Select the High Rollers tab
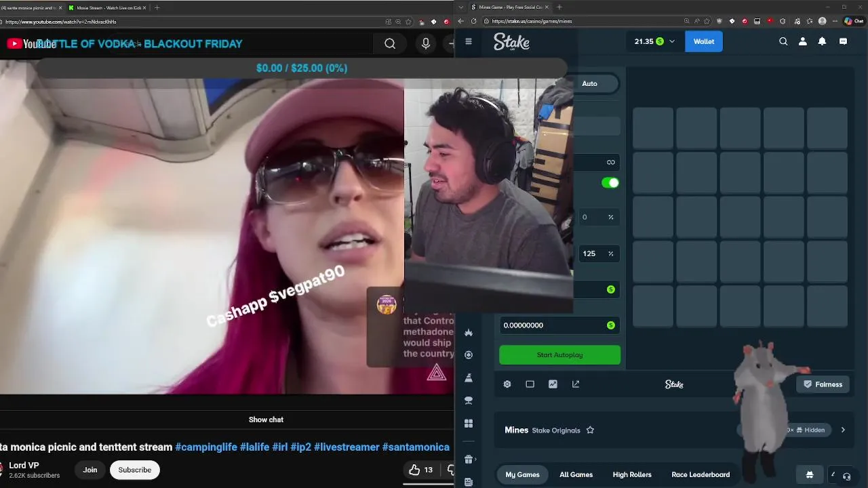Viewport: 868px width, 488px height. [632, 474]
